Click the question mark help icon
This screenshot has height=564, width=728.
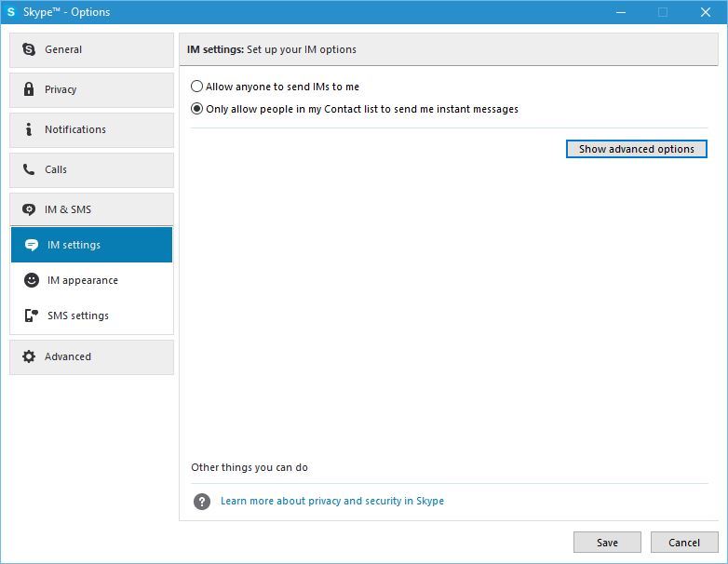point(202,502)
